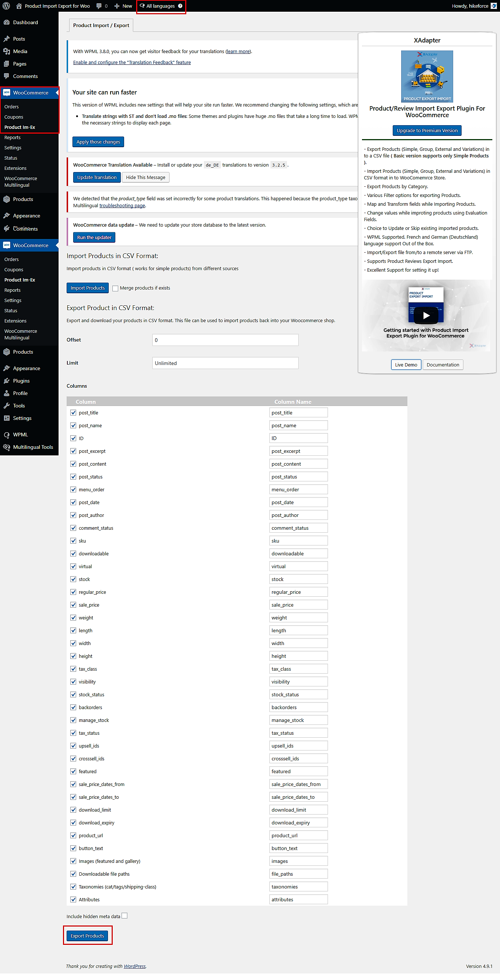Open Orders under top WooCommerce menu
Image resolution: width=500 pixels, height=980 pixels.
[x=11, y=107]
